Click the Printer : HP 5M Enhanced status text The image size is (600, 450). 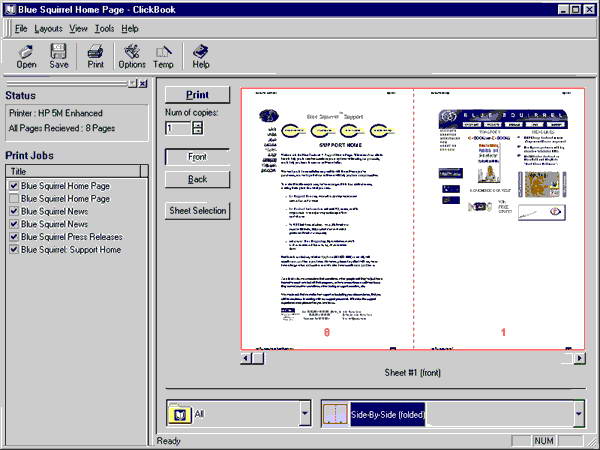point(56,113)
